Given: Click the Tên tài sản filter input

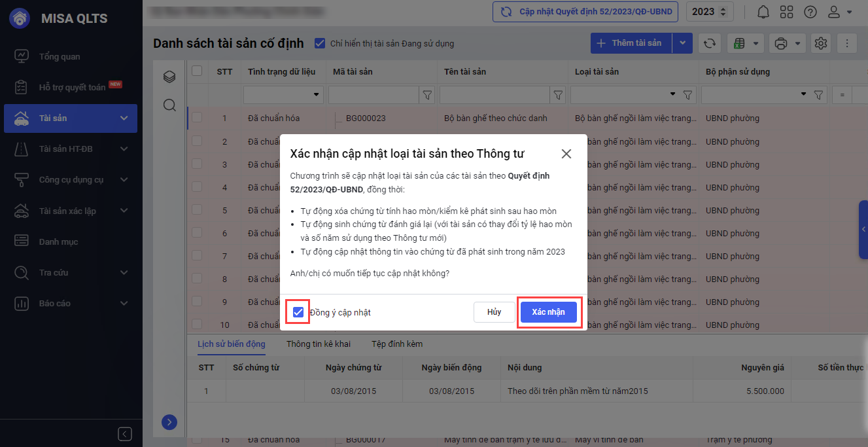Looking at the screenshot, I should point(495,95).
